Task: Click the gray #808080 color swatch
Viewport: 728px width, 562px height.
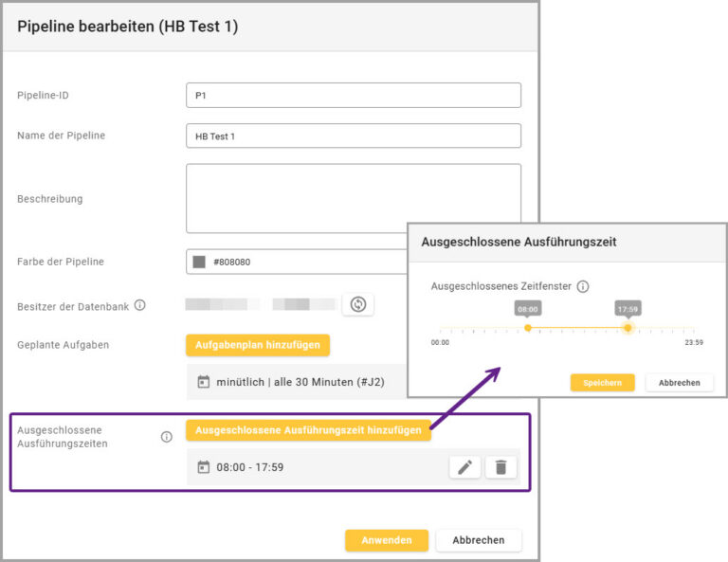Action: pos(199,262)
